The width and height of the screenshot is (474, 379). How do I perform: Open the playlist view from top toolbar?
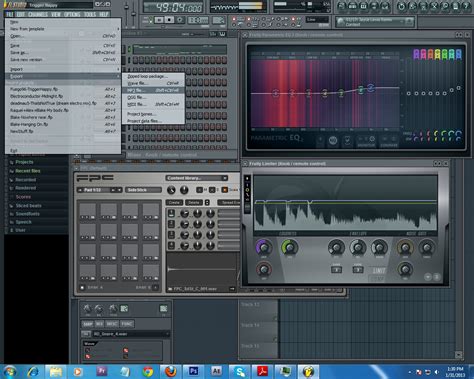[x=341, y=6]
